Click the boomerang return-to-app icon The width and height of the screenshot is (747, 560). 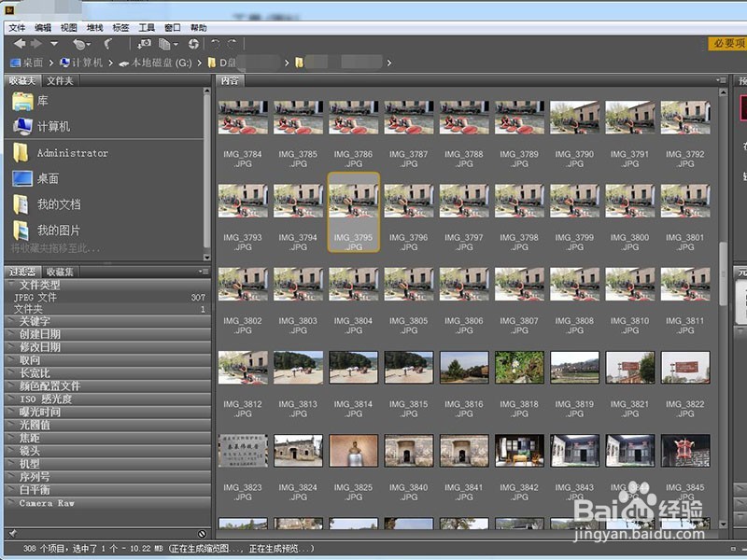108,44
